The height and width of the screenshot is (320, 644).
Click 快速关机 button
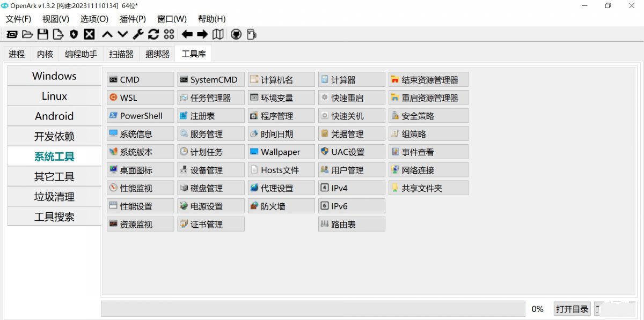pyautogui.click(x=352, y=116)
